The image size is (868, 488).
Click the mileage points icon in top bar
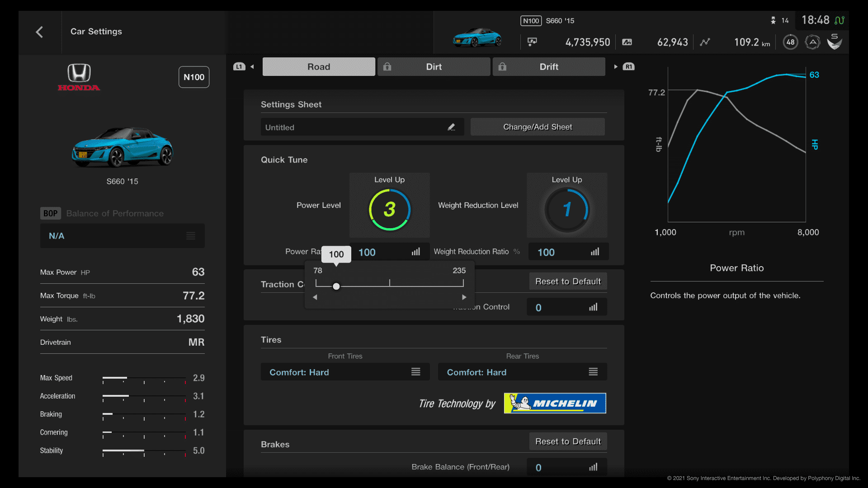pyautogui.click(x=627, y=42)
